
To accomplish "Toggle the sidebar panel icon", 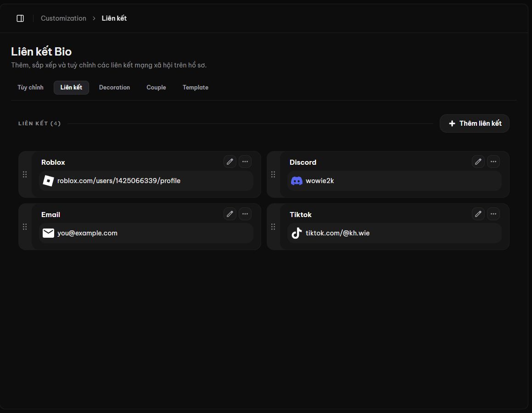I will (20, 18).
